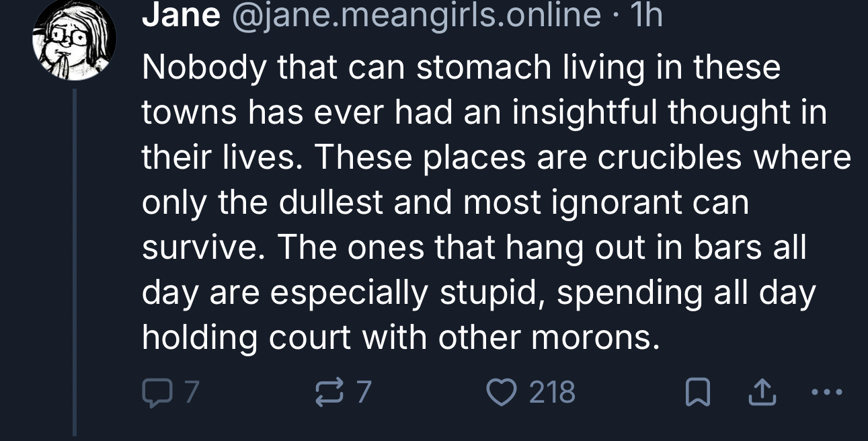This screenshot has width=868, height=441.
Task: Click the 218 likes count
Action: tap(553, 392)
